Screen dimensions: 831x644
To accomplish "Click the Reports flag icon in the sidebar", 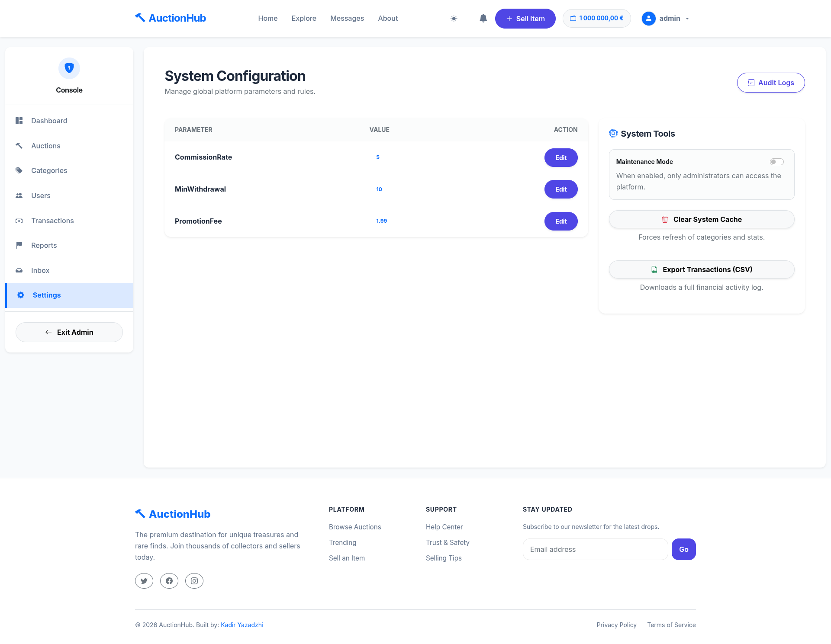I will tap(19, 245).
